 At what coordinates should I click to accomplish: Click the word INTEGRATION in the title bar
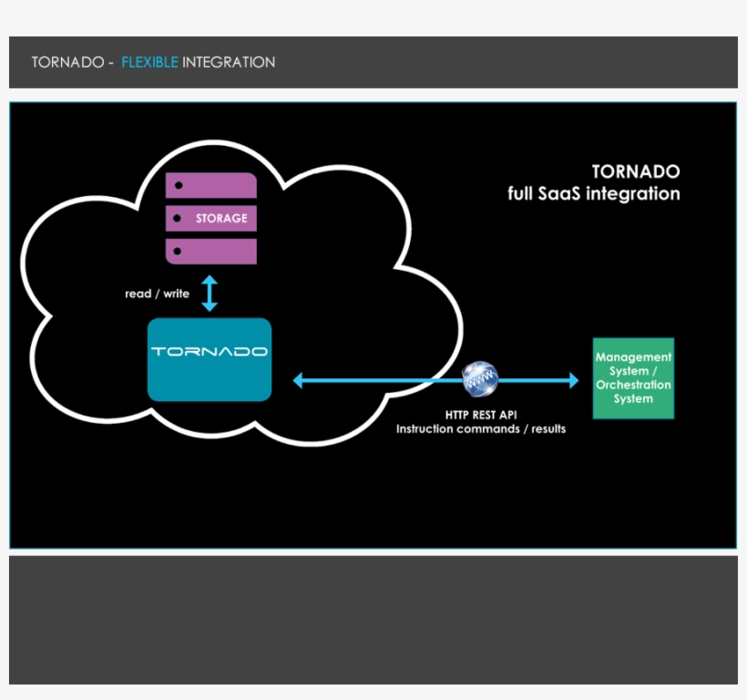229,63
